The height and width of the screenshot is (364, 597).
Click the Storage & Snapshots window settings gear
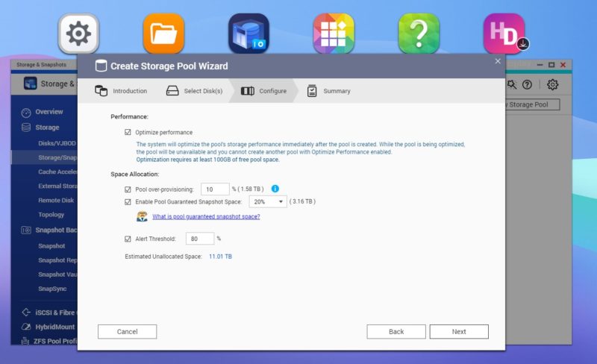(x=552, y=84)
